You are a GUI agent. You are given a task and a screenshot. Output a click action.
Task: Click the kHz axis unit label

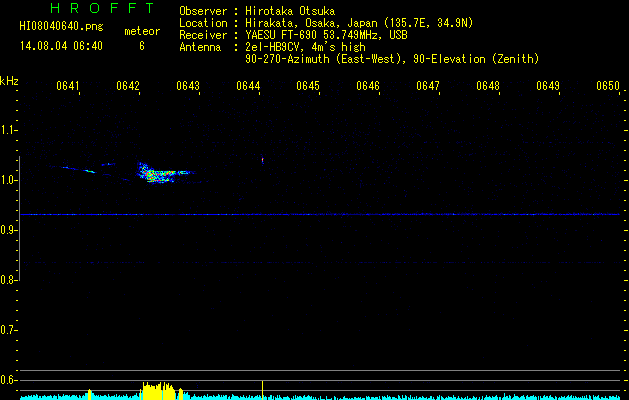(x=9, y=81)
